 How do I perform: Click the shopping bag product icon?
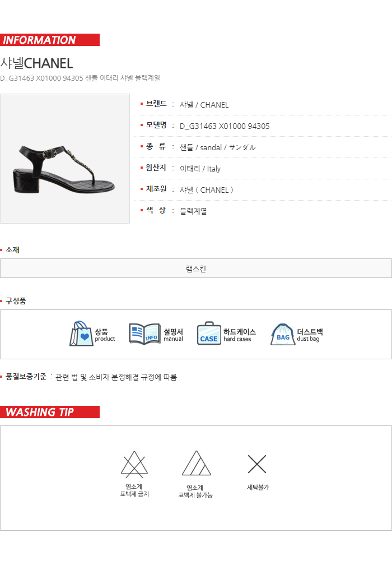click(82, 333)
